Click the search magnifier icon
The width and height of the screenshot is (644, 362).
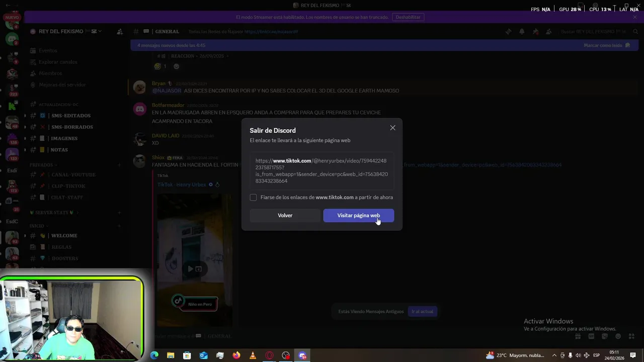click(635, 31)
